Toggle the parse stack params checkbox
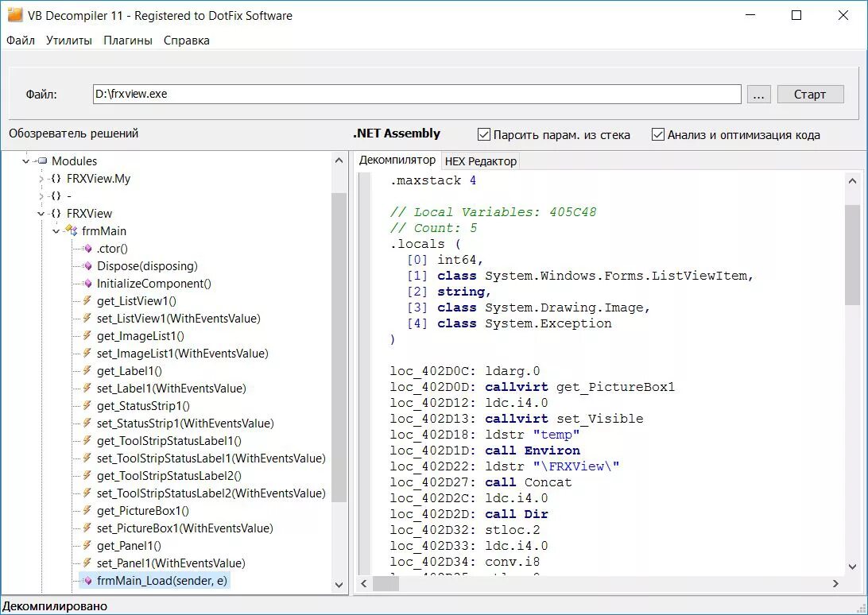The image size is (868, 615). click(x=484, y=134)
